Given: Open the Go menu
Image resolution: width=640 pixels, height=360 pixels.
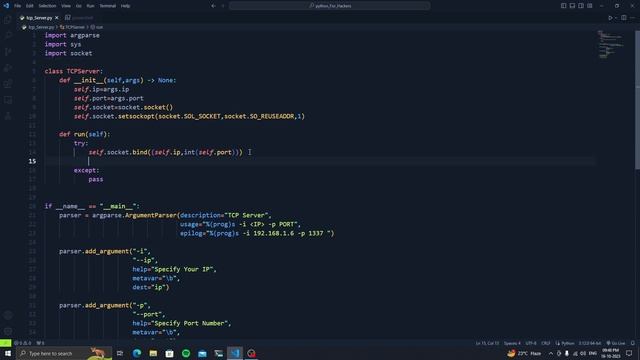Looking at the screenshot, I should pos(78,6).
